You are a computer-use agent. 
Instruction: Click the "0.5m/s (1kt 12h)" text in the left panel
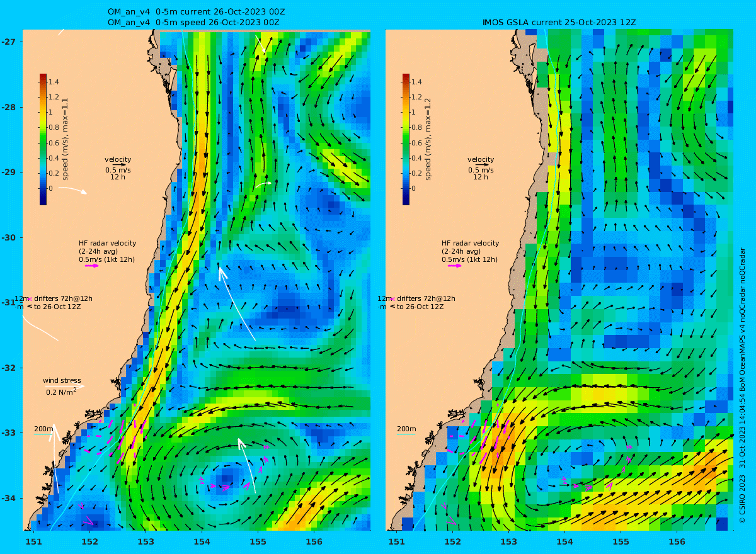(106, 259)
